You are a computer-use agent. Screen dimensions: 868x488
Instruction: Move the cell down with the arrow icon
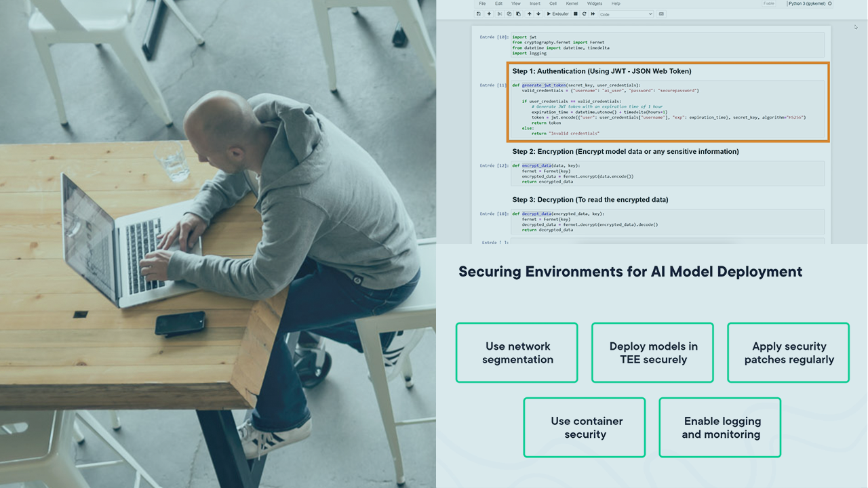click(538, 14)
